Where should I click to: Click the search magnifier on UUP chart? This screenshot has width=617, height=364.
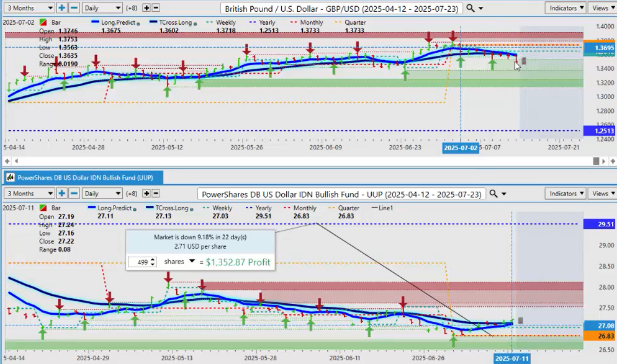coord(494,194)
